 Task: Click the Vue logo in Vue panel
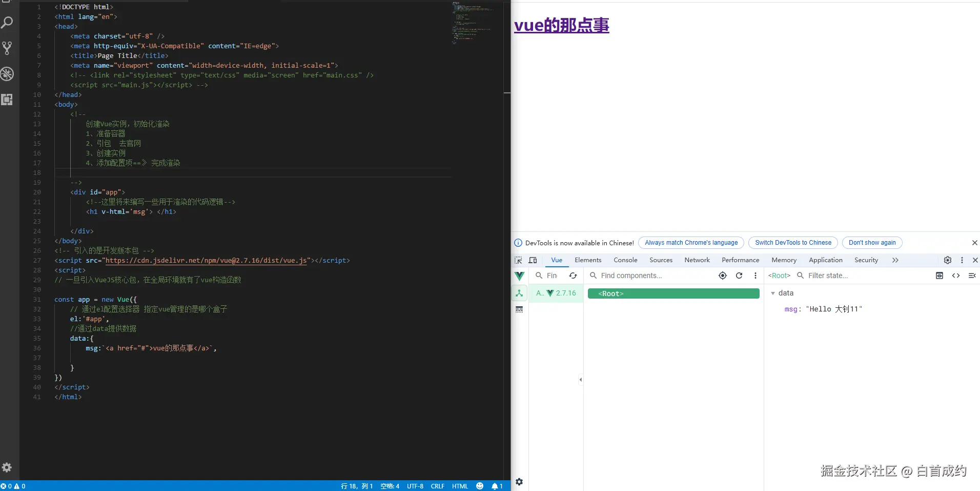(x=519, y=276)
